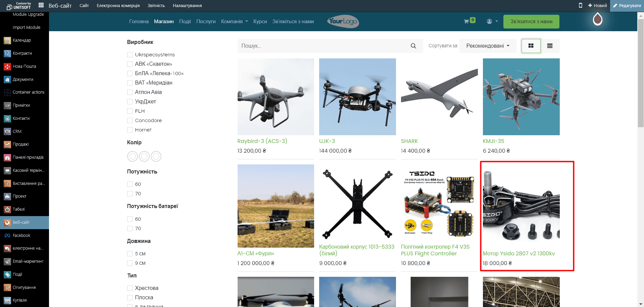Viewport: 644px width, 307px height.
Task: Open Facebook module in sidebar
Action: pos(21,236)
